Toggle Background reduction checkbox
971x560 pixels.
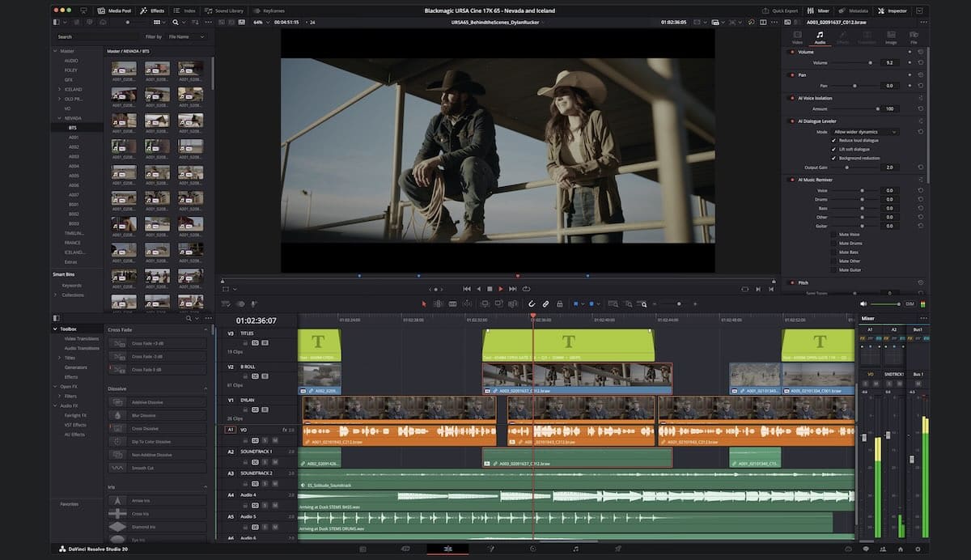pos(833,158)
